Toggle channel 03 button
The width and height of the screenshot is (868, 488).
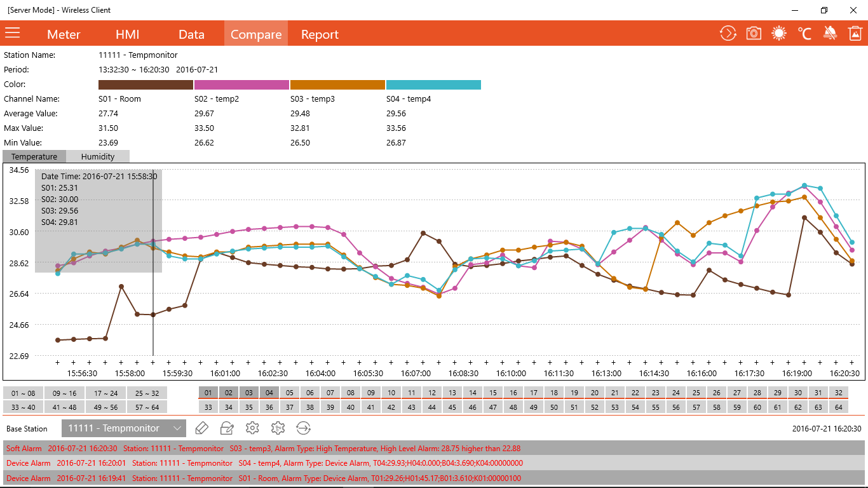point(249,393)
